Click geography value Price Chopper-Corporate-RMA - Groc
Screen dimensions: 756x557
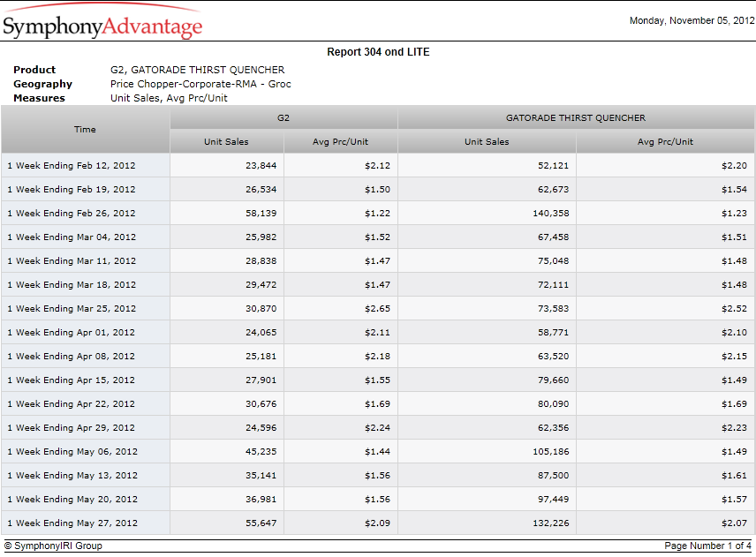(x=200, y=84)
